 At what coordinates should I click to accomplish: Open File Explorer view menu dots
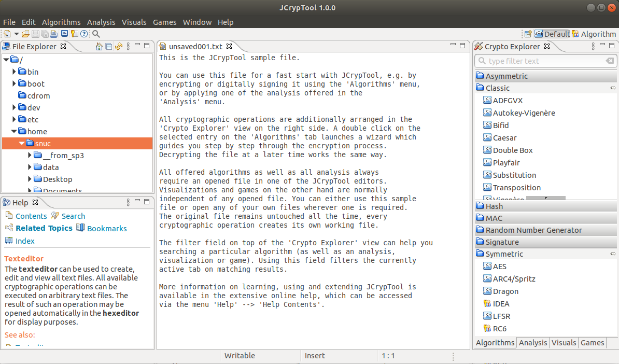click(x=128, y=47)
